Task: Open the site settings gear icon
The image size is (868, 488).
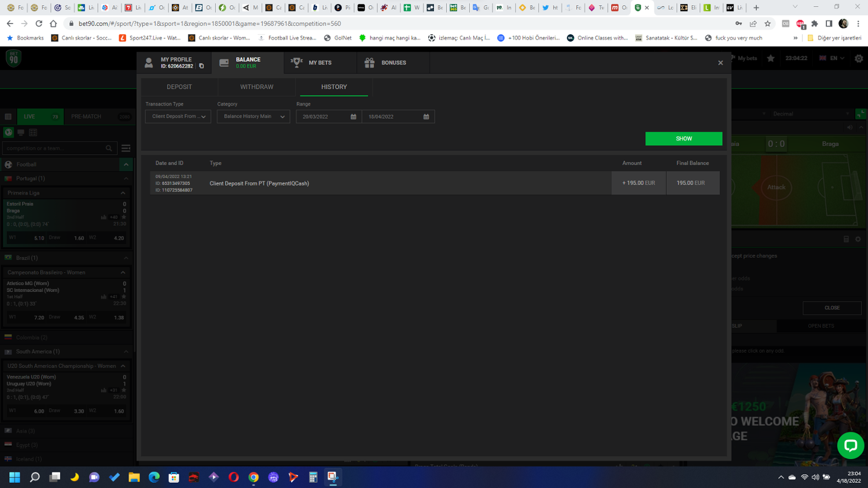Action: (859, 58)
